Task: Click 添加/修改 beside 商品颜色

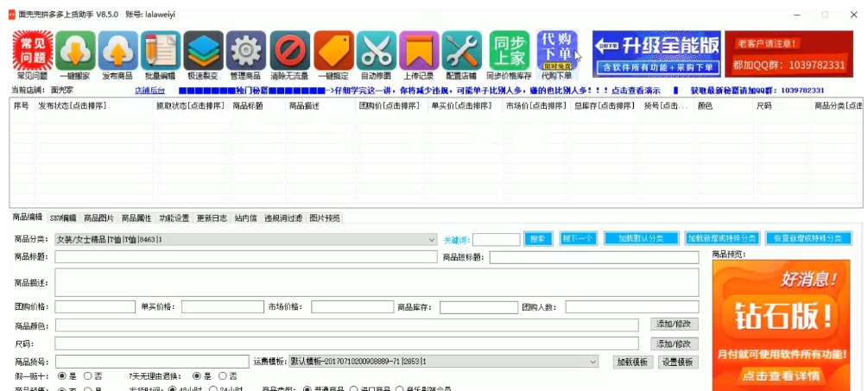Action: [674, 324]
